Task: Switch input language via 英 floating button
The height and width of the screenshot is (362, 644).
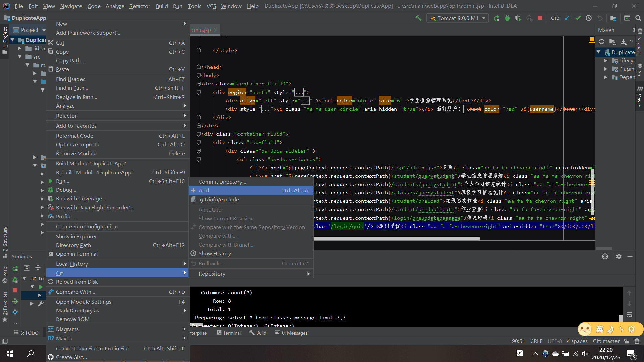Action: pyautogui.click(x=599, y=329)
